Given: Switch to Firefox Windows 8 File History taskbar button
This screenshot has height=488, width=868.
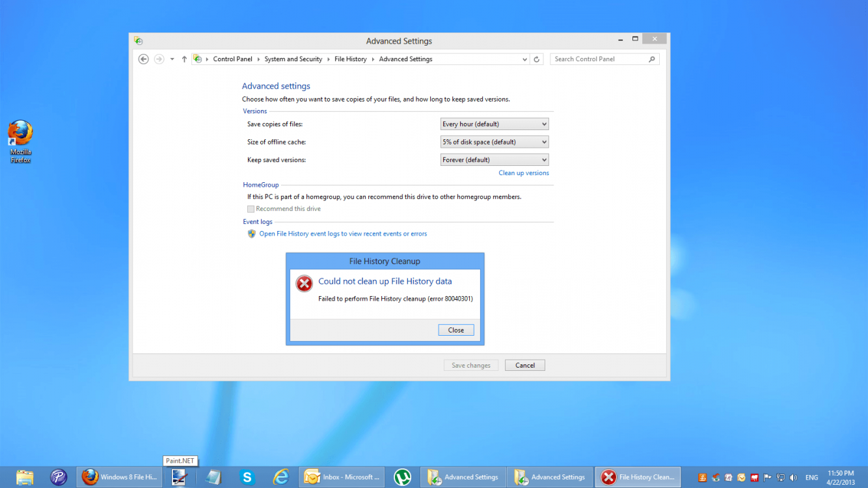Looking at the screenshot, I should [120, 478].
